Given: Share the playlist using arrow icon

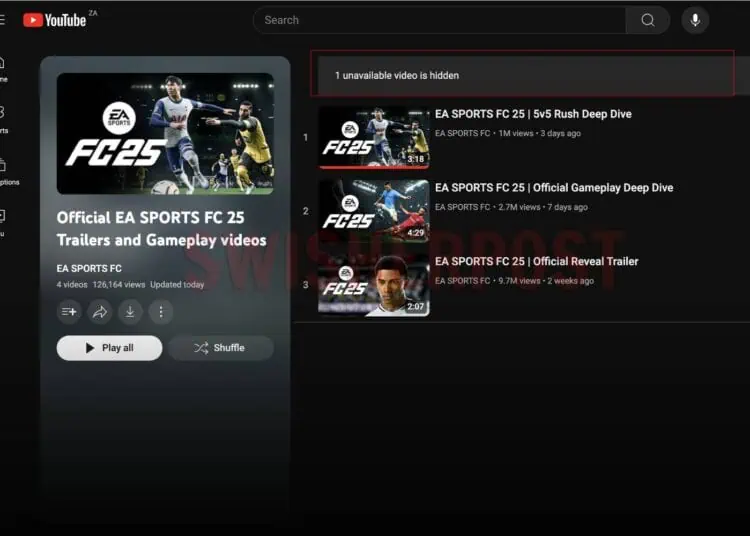Looking at the screenshot, I should point(100,312).
